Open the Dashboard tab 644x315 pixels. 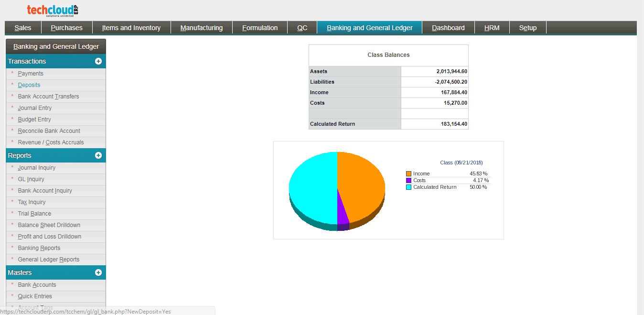pyautogui.click(x=448, y=28)
